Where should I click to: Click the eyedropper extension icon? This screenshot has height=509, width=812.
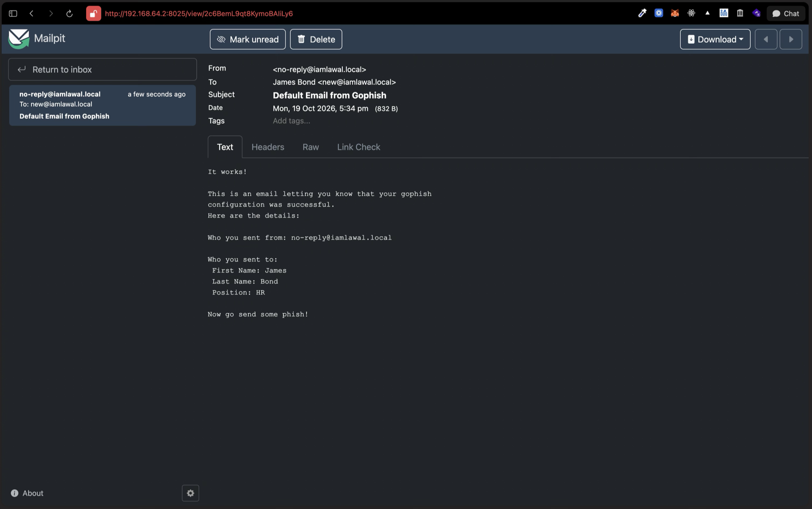click(642, 13)
